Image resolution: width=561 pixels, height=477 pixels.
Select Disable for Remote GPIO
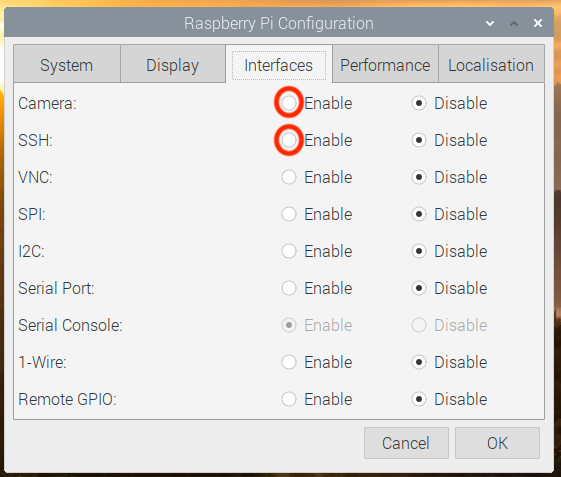point(419,399)
